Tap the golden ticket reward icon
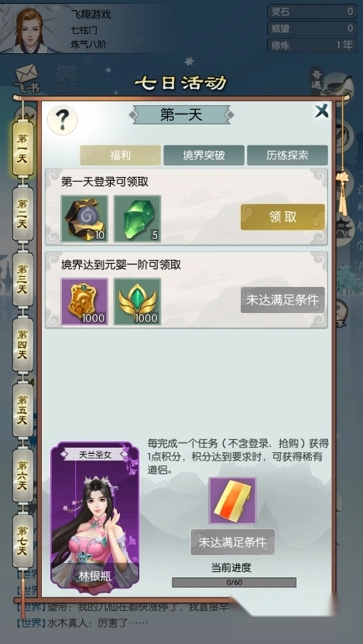363x644 pixels. click(232, 501)
